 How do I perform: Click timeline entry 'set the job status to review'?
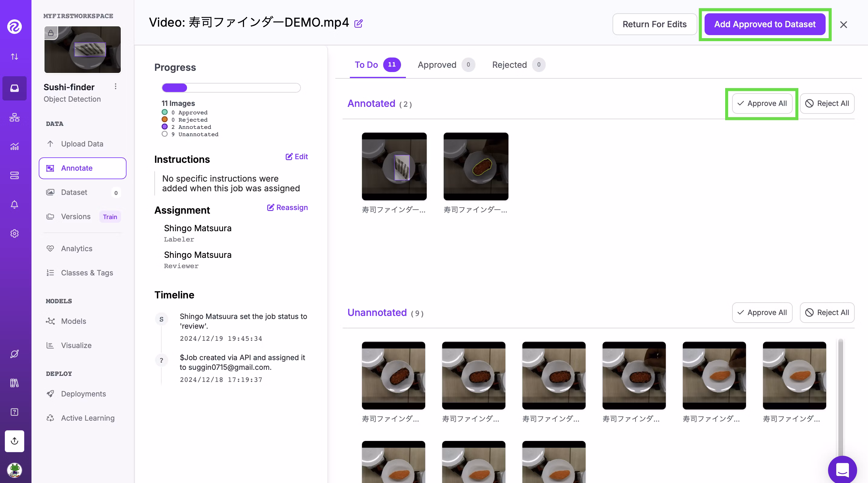(x=243, y=321)
